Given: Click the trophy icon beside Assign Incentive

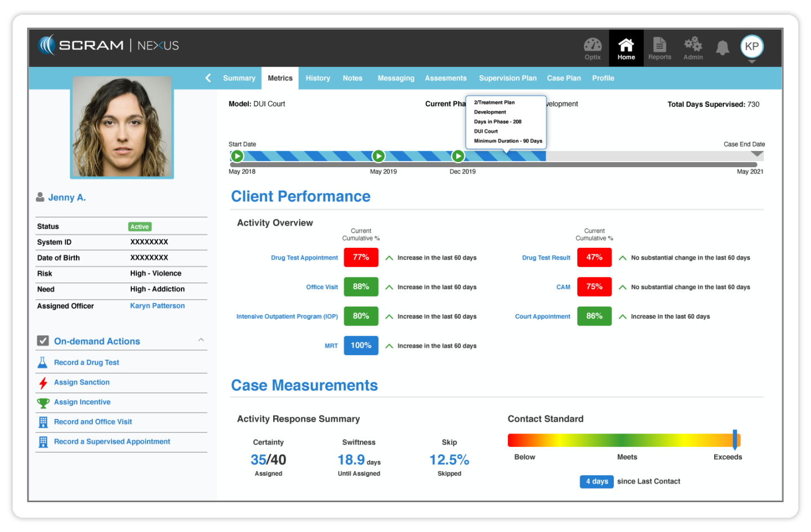Looking at the screenshot, I should point(43,402).
